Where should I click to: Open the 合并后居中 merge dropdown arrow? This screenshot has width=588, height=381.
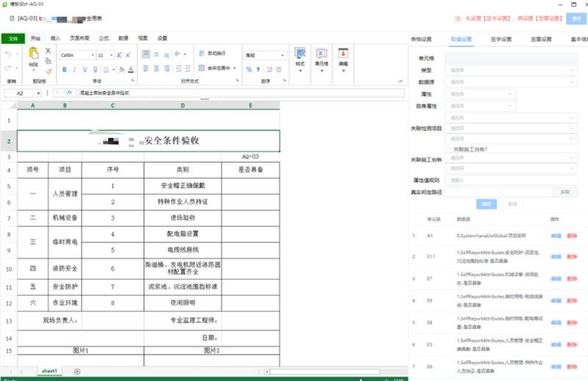tap(234, 68)
